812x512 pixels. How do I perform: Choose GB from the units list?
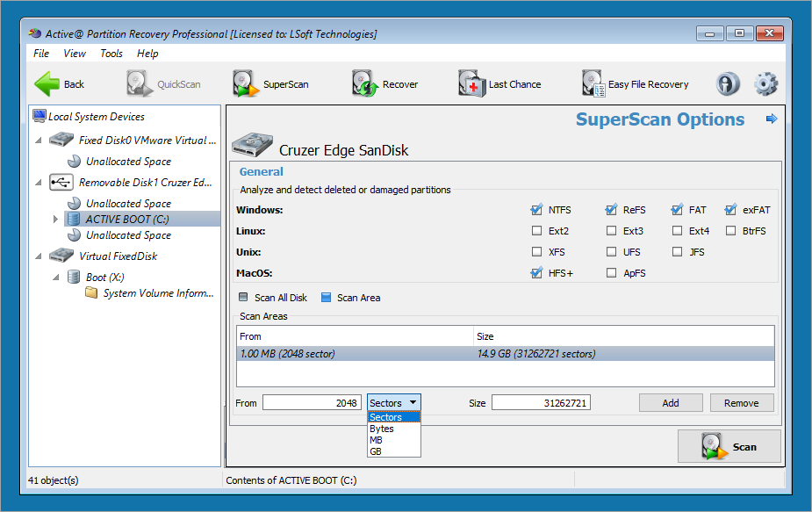[x=394, y=451]
